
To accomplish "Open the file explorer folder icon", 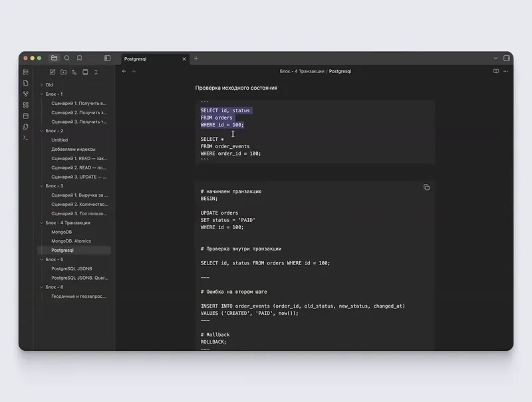I will click(54, 58).
